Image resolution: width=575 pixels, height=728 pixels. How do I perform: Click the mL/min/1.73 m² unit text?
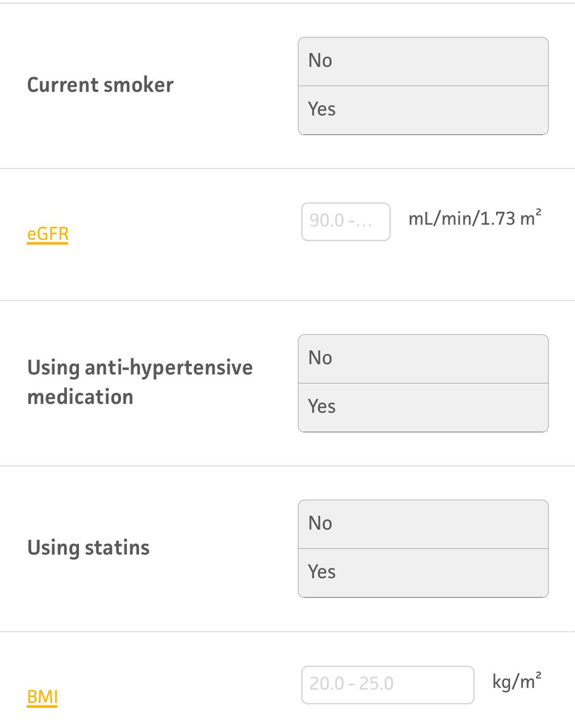tap(474, 218)
